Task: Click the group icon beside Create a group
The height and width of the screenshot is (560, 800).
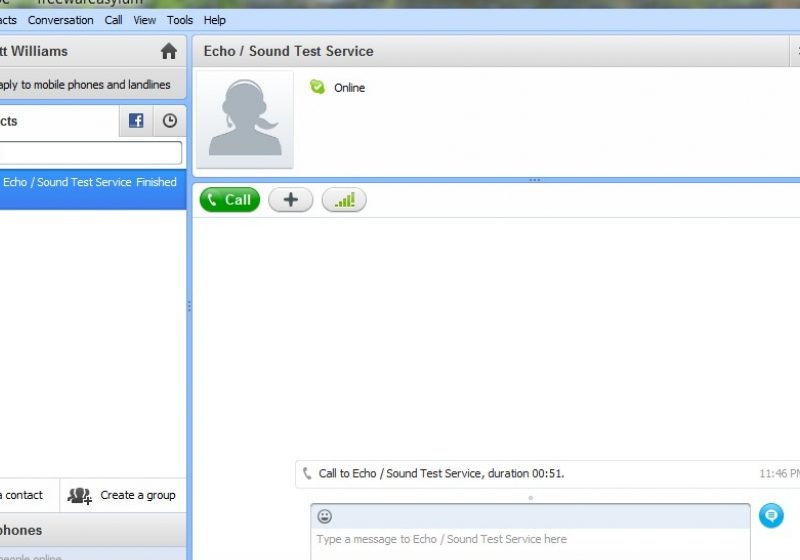Action: coord(80,496)
